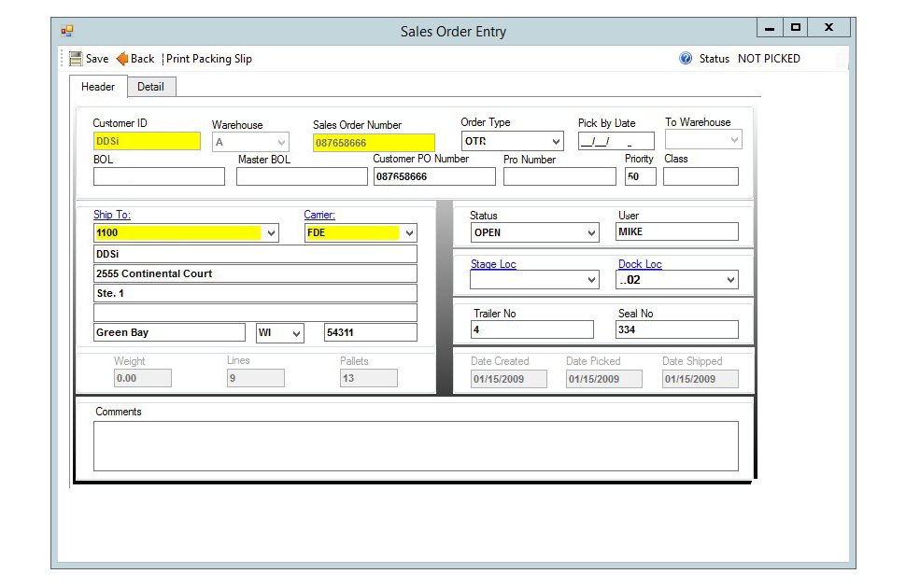Click the Save disk icon
Image resolution: width=906 pixels, height=588 pixels.
coord(76,59)
